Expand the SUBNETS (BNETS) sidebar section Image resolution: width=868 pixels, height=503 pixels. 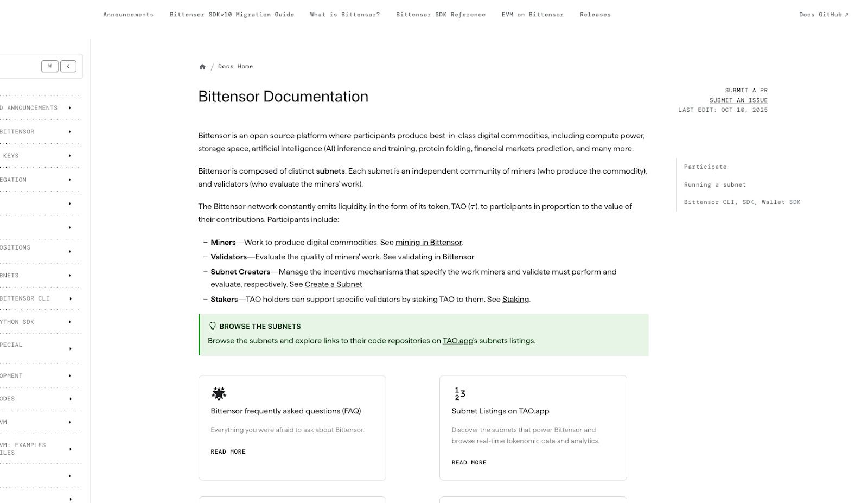pos(70,276)
